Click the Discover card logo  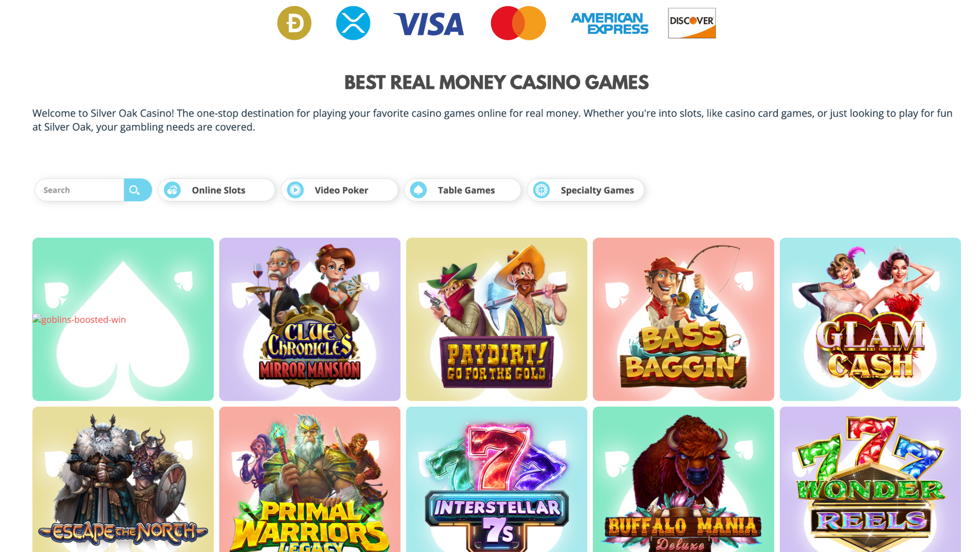coord(692,23)
